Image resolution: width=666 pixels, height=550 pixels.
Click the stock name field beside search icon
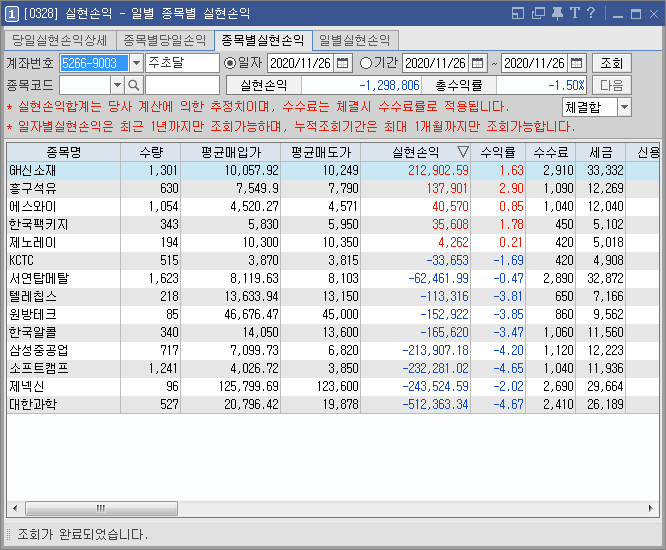pos(182,85)
